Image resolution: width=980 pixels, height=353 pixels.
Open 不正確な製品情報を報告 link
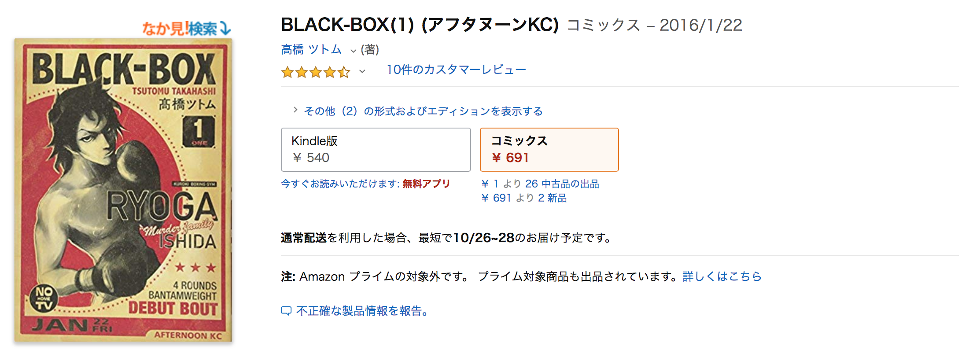pyautogui.click(x=362, y=311)
